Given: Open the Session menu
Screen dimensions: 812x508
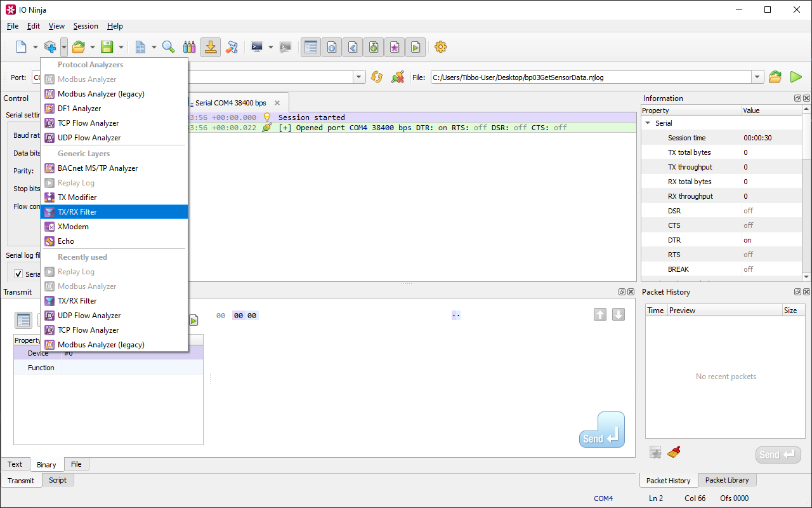Looking at the screenshot, I should tap(86, 26).
